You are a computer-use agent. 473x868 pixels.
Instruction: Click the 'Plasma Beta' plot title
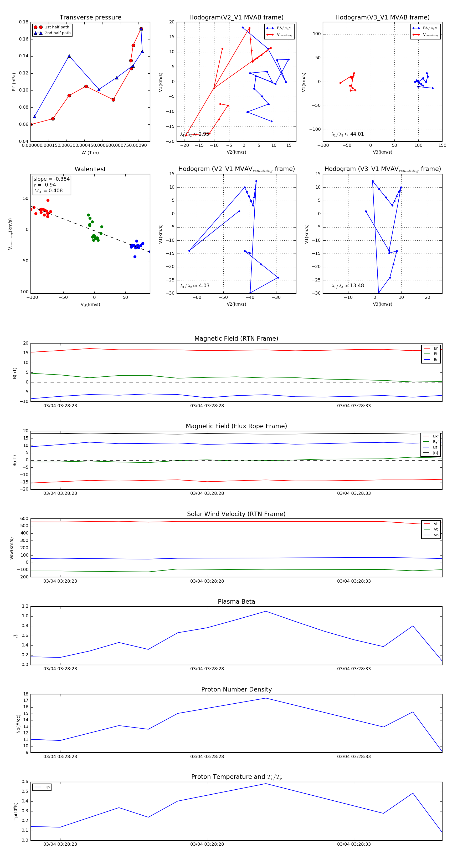coord(236,602)
